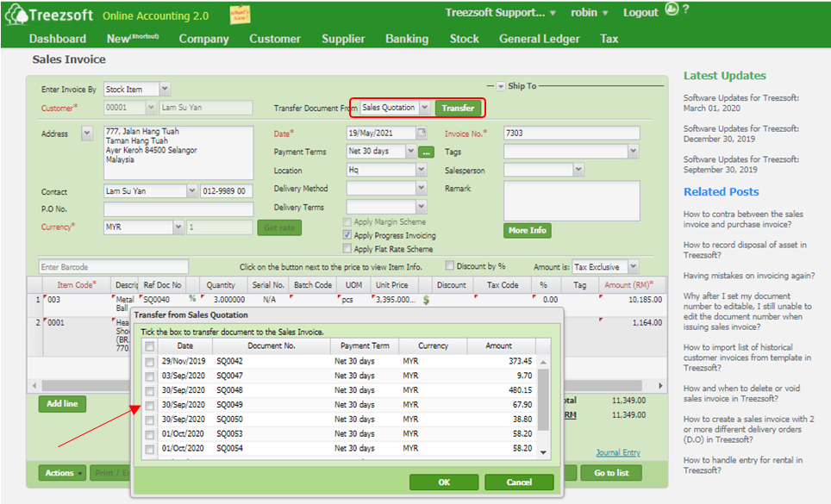The width and height of the screenshot is (831, 504).
Task: Open the Treezsoft Support company menu
Action: 500,13
